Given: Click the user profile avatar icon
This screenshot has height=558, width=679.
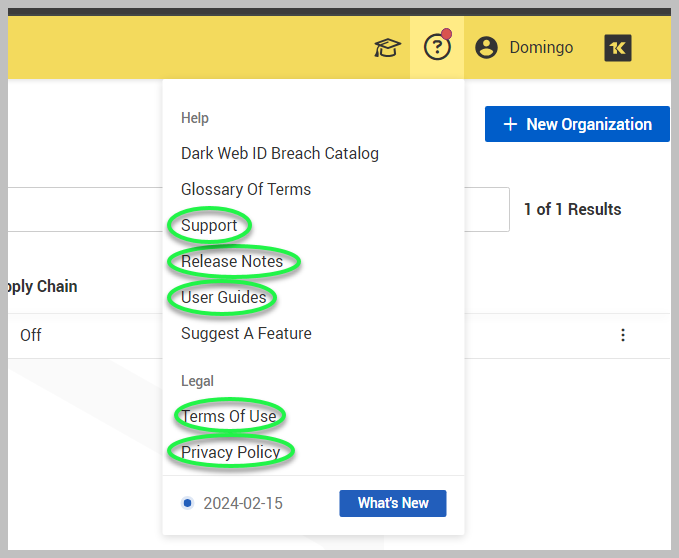Looking at the screenshot, I should point(487,48).
